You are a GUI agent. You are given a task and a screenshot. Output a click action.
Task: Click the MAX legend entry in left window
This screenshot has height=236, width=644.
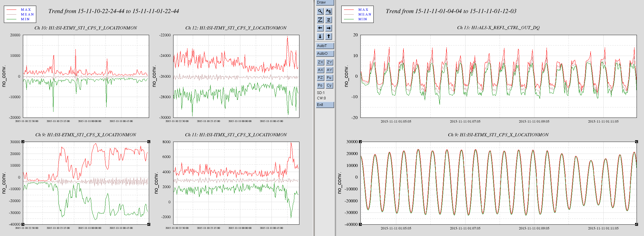[26, 10]
